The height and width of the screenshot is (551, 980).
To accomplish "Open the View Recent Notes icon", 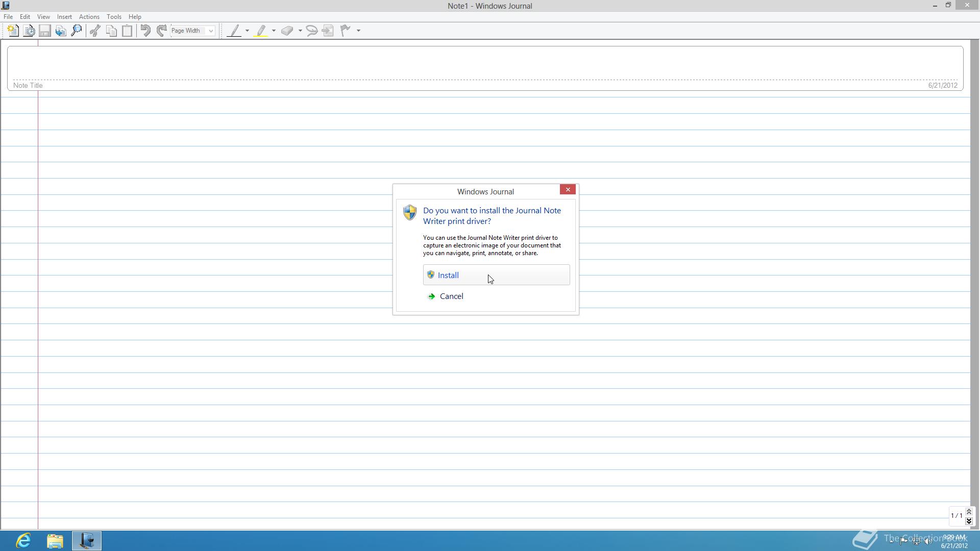I will [29, 31].
